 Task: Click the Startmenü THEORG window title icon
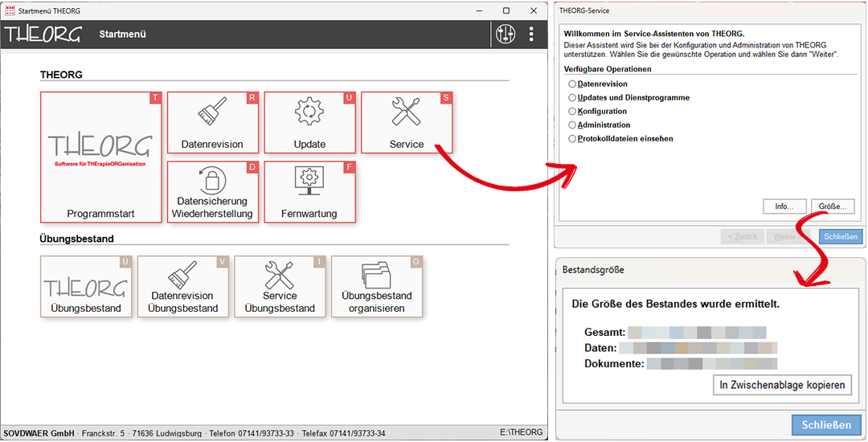click(x=10, y=10)
